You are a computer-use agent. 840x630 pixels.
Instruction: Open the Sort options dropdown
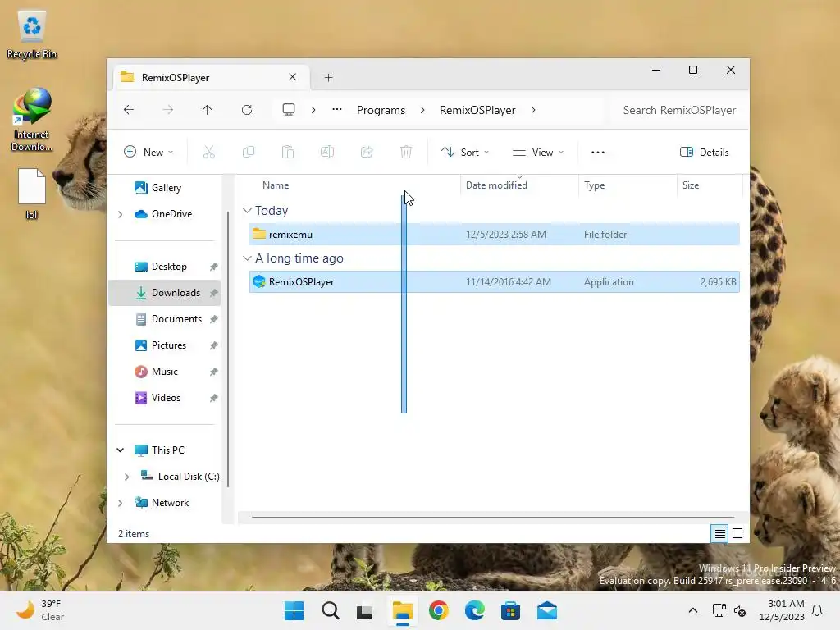coord(465,152)
